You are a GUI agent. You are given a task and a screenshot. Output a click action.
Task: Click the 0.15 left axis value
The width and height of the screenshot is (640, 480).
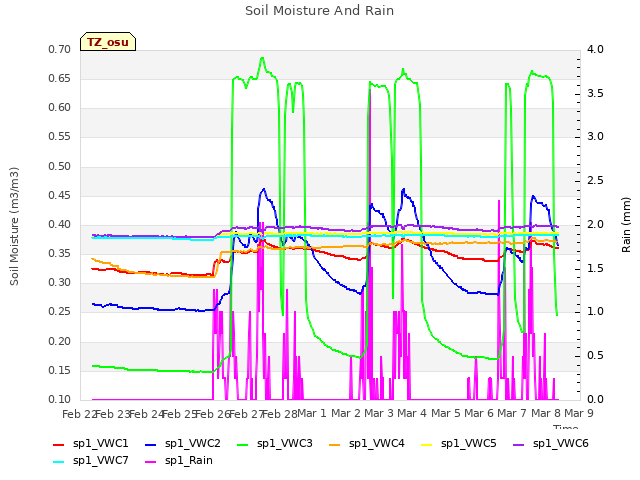pyautogui.click(x=60, y=371)
